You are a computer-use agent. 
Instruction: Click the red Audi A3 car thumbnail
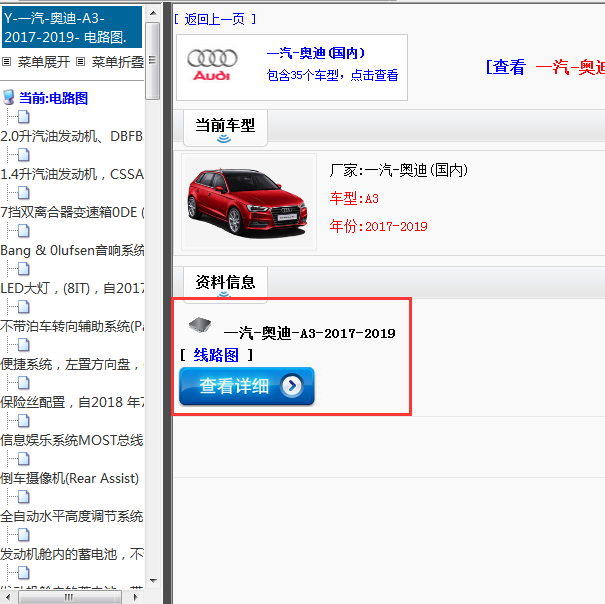click(249, 202)
